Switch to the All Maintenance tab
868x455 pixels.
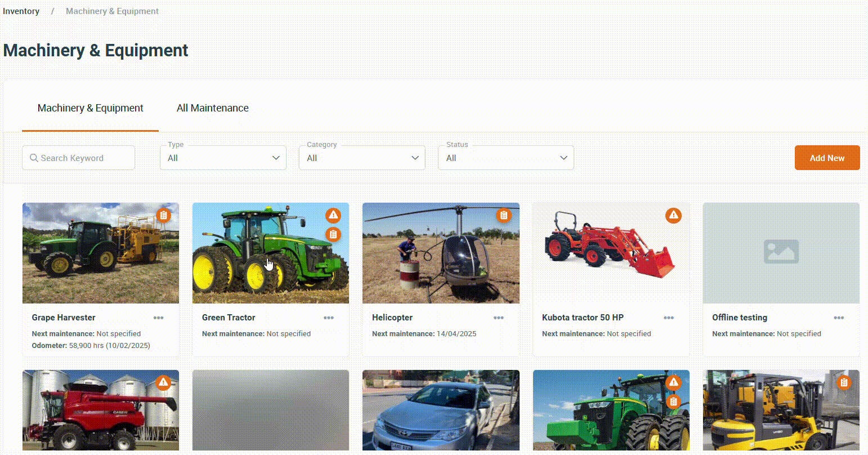213,108
